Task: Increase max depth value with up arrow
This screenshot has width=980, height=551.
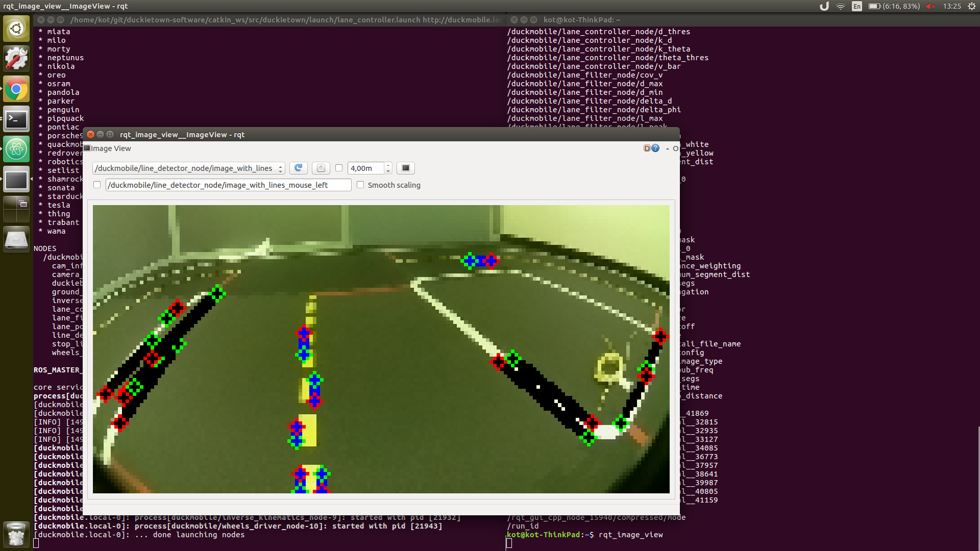Action: 388,165
